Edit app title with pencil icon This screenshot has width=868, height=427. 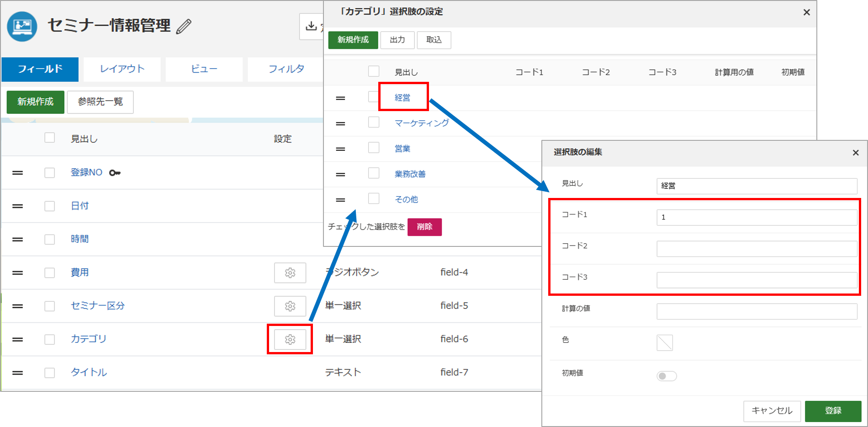[184, 27]
